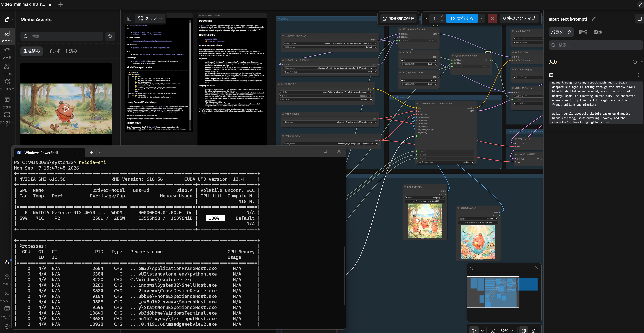Viewport: 644px width, 333px height.
Task: Toggle the panel layout icon left of グラフ
Action: [129, 18]
